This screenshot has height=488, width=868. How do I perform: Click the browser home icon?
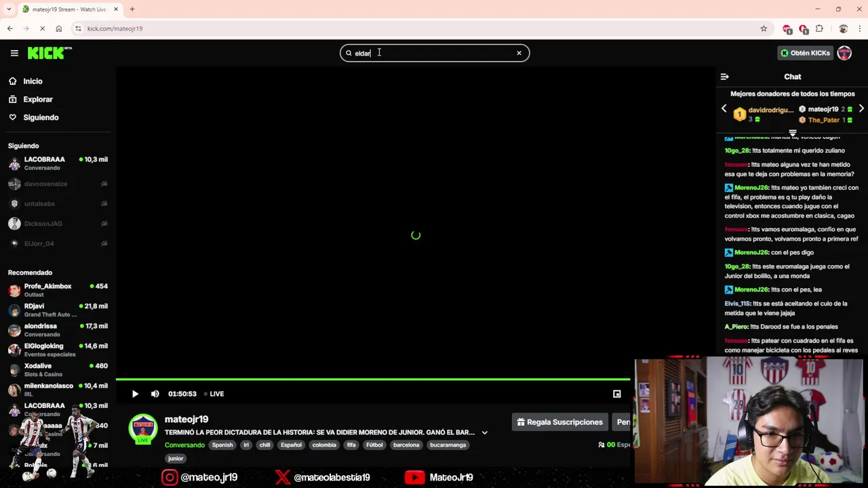(x=59, y=28)
